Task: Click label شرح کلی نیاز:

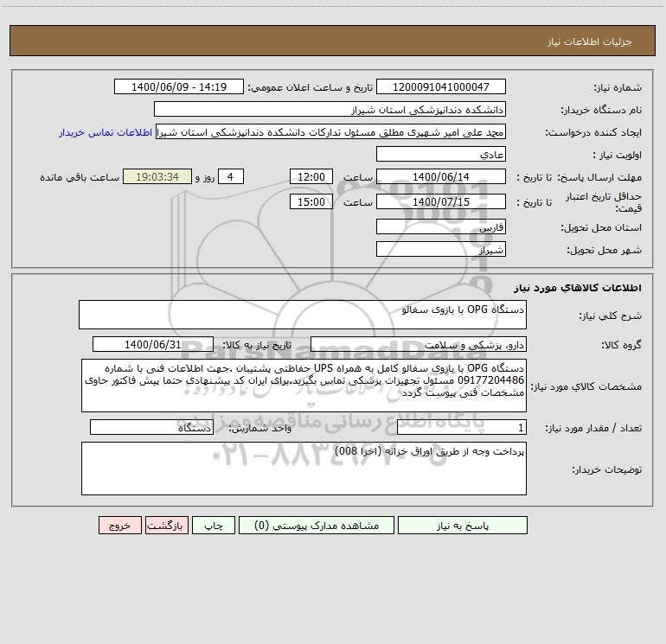Action: 611,316
